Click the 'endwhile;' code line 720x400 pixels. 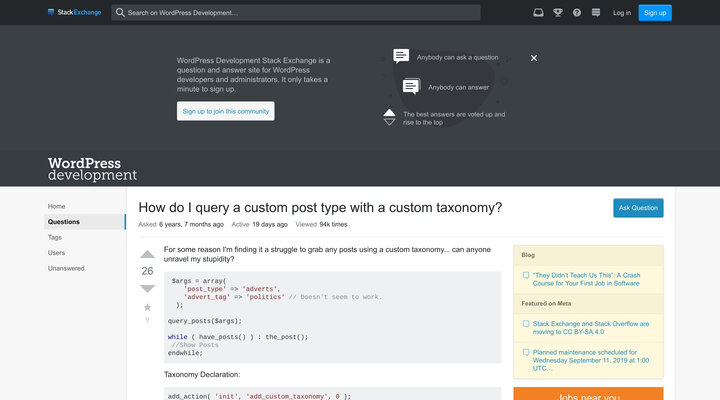click(185, 353)
